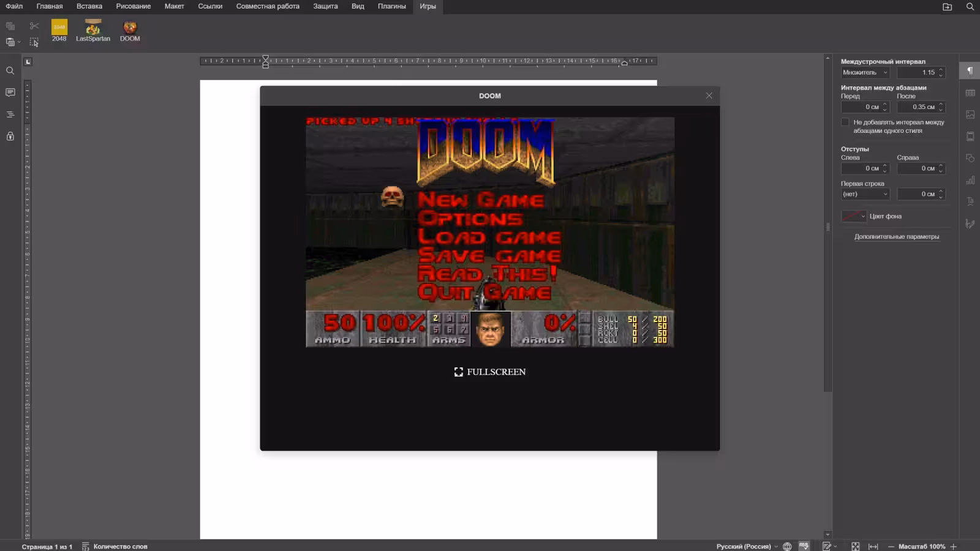980x551 pixels.
Task: Open chart settings in right sidebar
Action: [x=970, y=180]
